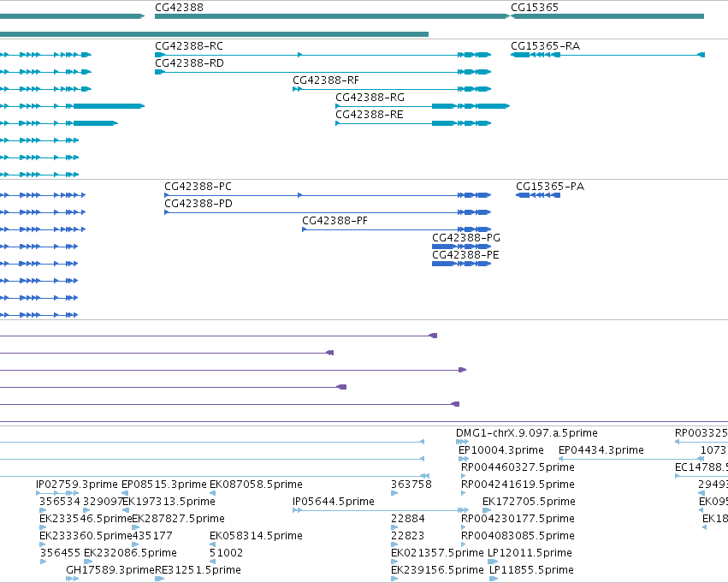Click the 51002 feature label
Viewport: 728px width, 583px height.
click(226, 553)
